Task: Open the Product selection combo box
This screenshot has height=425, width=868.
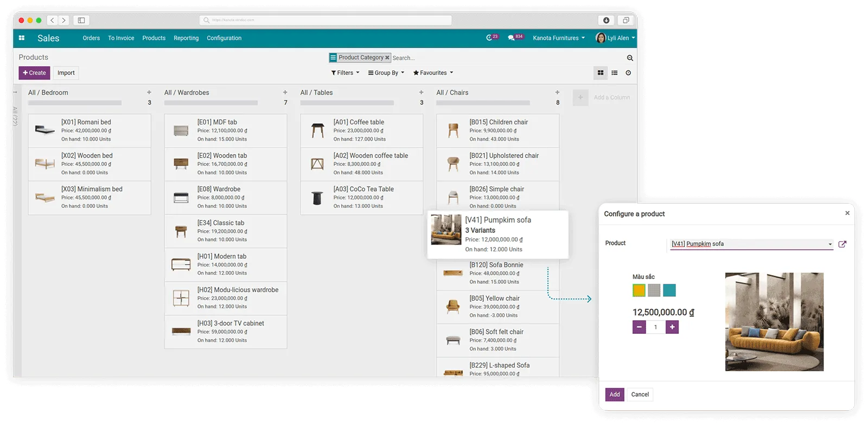Action: 751,244
